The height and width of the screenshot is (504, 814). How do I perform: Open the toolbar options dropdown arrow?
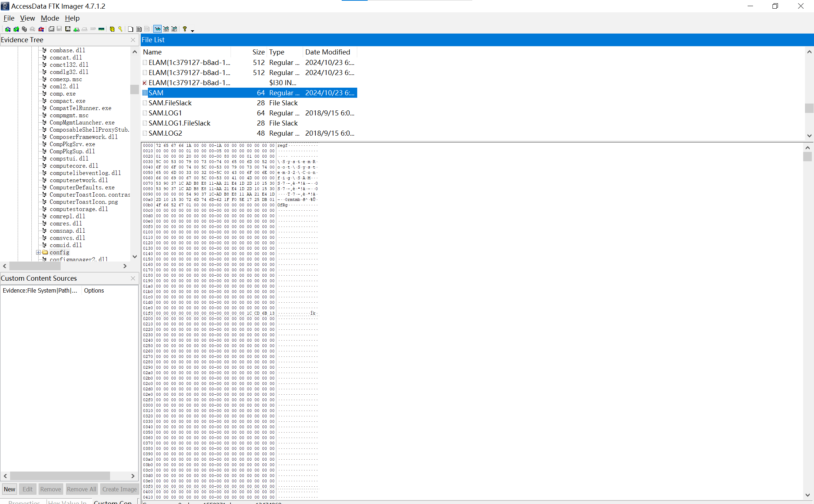point(192,31)
